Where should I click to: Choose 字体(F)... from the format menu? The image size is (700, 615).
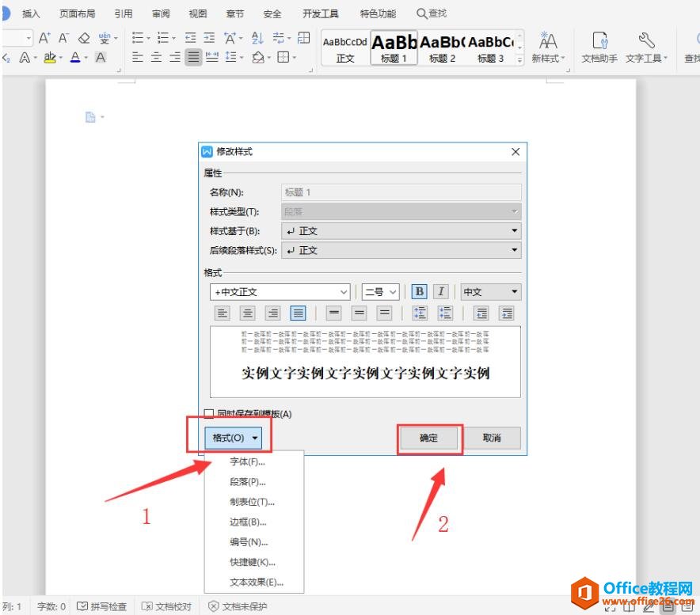(x=254, y=462)
